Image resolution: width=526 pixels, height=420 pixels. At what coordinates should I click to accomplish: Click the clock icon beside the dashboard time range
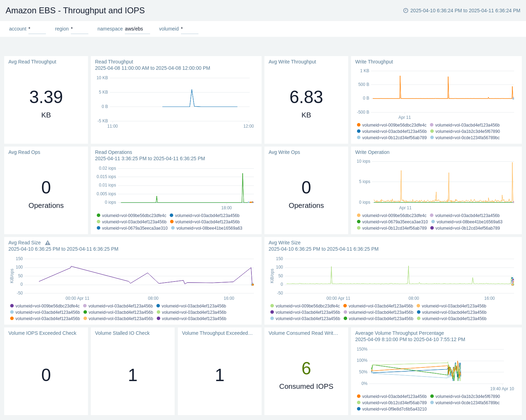[x=406, y=11]
